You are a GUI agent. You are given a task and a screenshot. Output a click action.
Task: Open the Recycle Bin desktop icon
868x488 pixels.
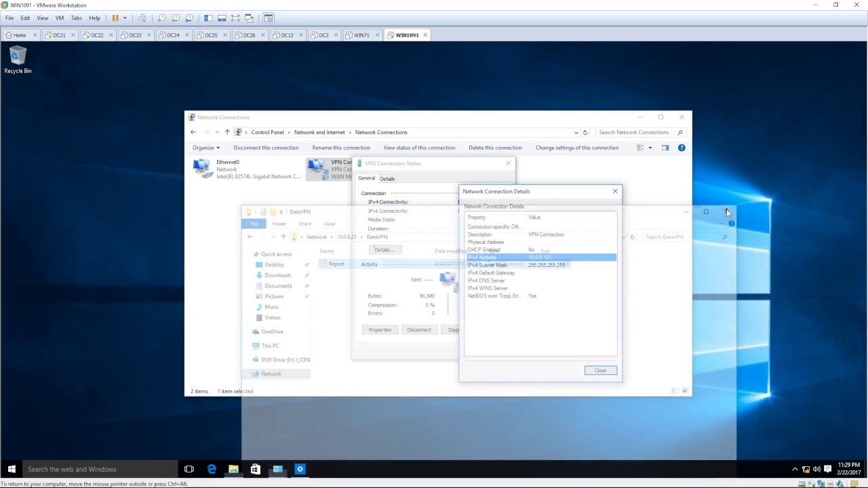click(x=18, y=60)
